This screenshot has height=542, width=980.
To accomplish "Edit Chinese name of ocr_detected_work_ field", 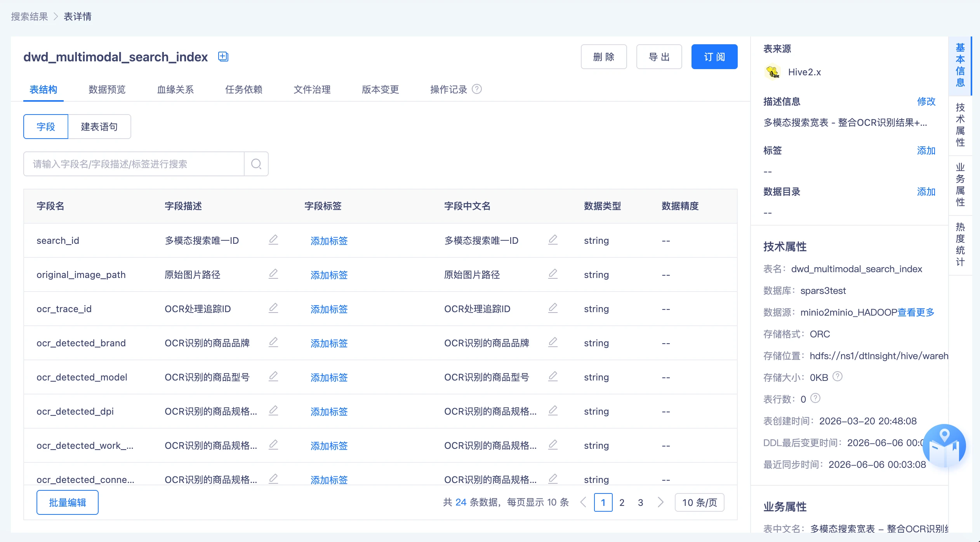I will (x=553, y=445).
